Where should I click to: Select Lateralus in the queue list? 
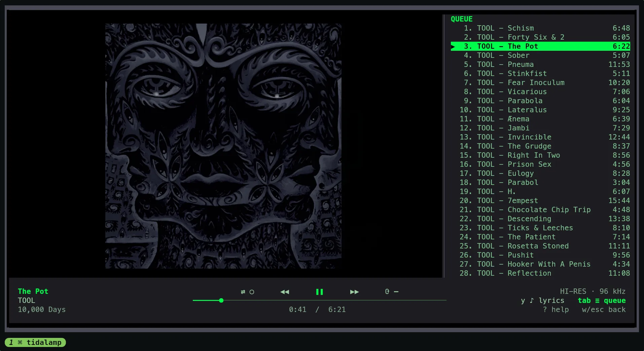[x=540, y=110]
